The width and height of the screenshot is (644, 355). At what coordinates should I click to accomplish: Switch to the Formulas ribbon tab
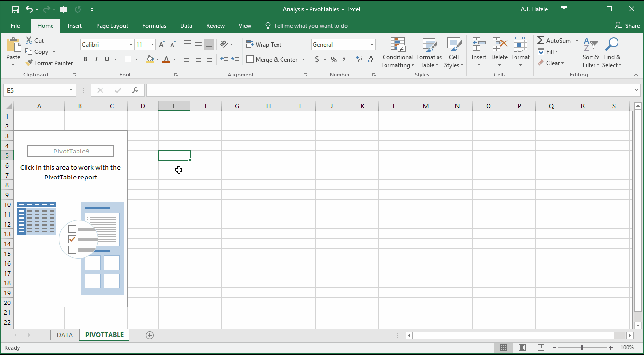[x=154, y=26]
